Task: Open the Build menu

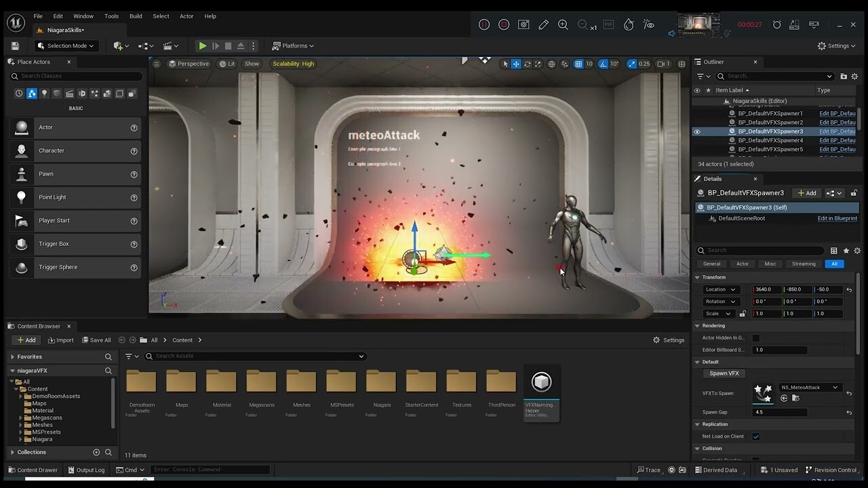Action: pyautogui.click(x=136, y=16)
